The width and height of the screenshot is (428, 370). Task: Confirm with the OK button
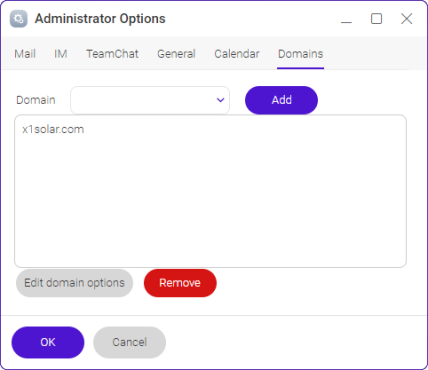click(x=48, y=342)
